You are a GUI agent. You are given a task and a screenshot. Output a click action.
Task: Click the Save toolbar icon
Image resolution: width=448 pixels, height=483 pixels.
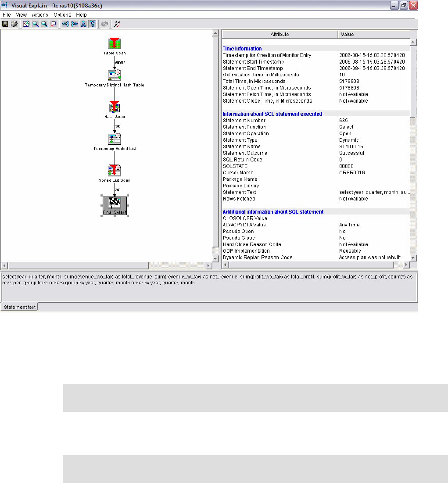tap(5, 24)
